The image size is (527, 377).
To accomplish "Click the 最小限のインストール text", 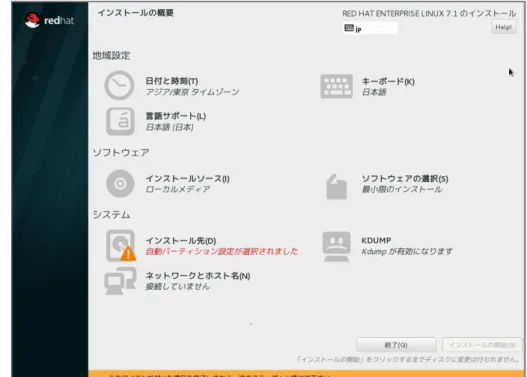I will 402,189.
